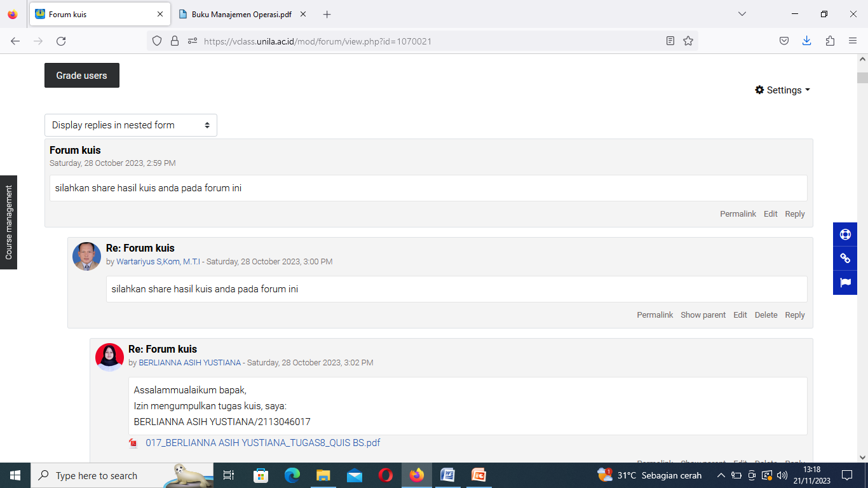Bookmark this page with the star icon

pyautogui.click(x=688, y=41)
